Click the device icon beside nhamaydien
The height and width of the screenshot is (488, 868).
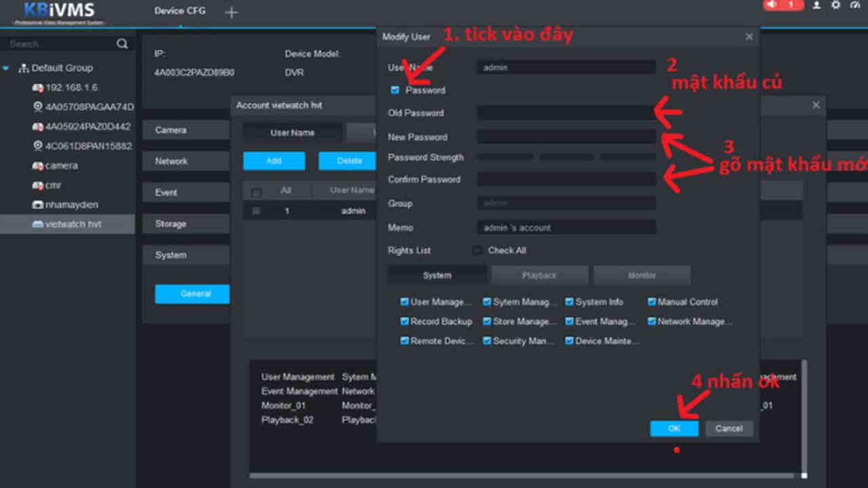tap(38, 205)
